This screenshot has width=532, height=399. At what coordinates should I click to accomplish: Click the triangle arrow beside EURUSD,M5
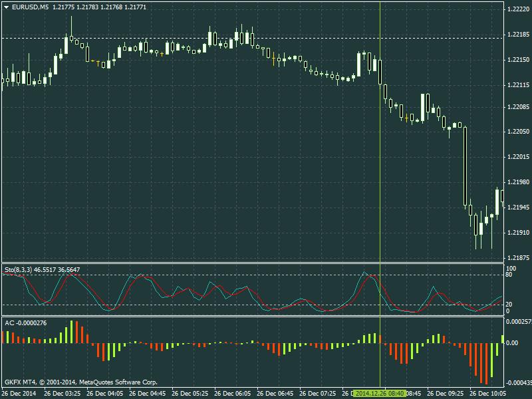[6, 7]
